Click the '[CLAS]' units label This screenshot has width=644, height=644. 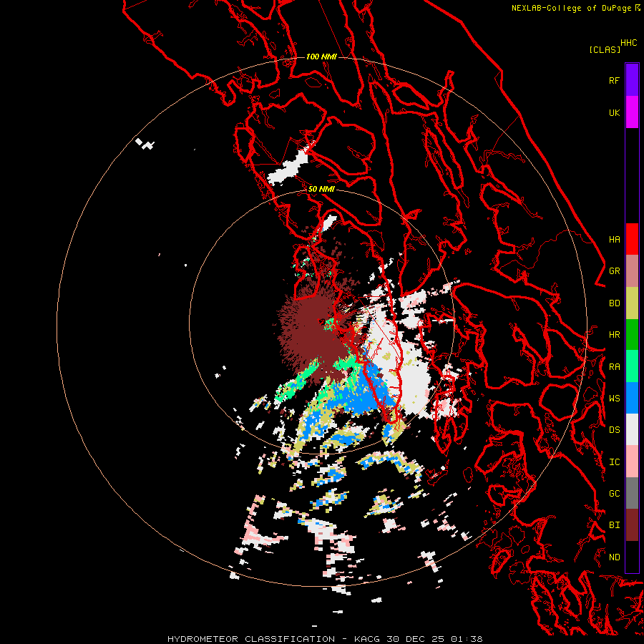[x=605, y=49]
